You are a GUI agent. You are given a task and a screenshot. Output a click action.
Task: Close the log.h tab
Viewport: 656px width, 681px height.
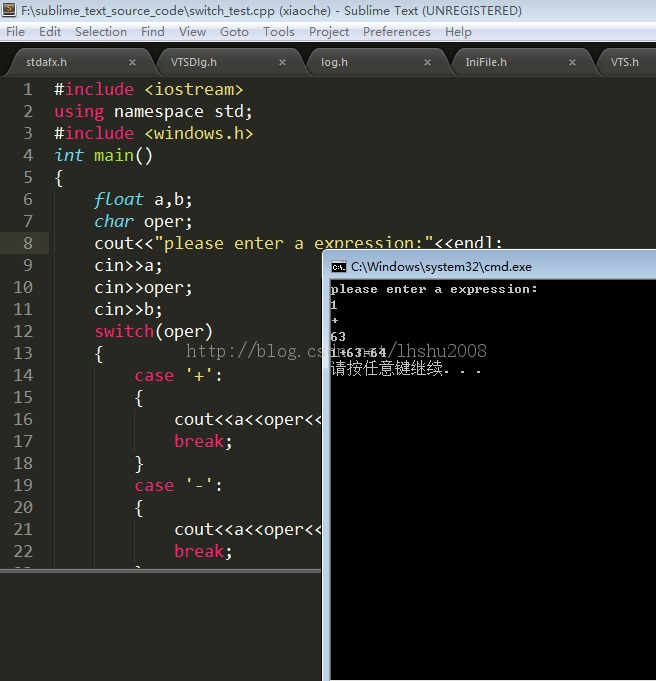[x=428, y=62]
